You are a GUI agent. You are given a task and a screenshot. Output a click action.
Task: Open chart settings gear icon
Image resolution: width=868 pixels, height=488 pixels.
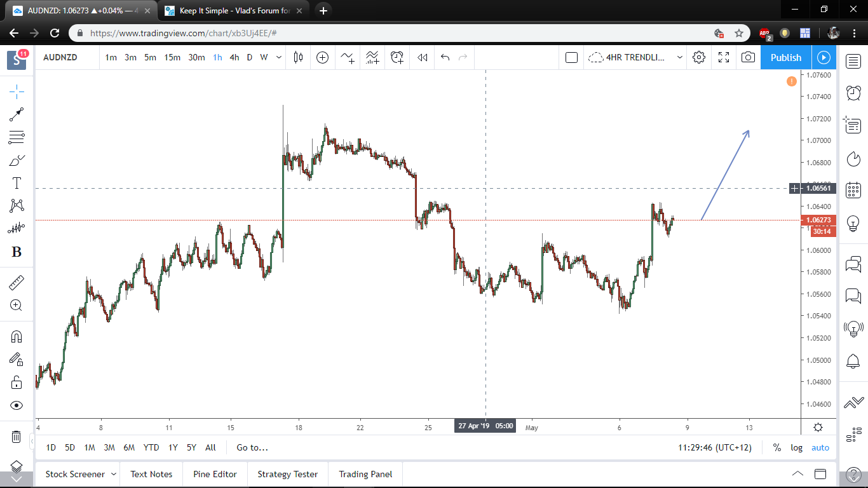point(699,57)
